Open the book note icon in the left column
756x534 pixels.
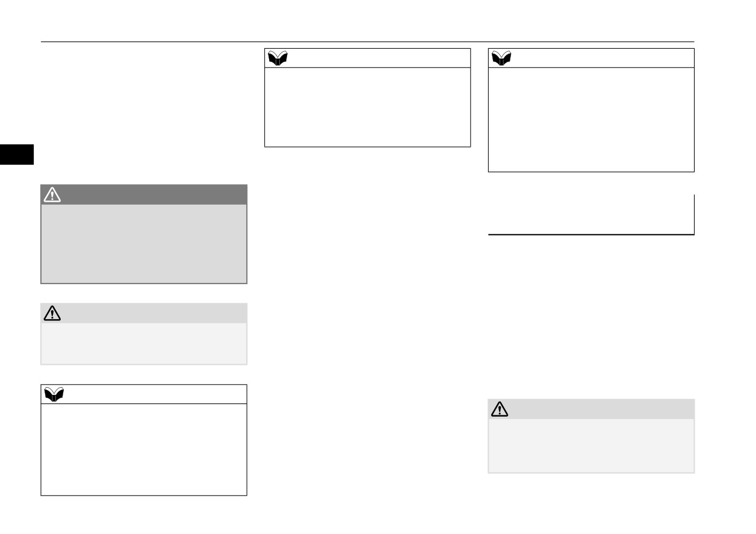(x=55, y=394)
